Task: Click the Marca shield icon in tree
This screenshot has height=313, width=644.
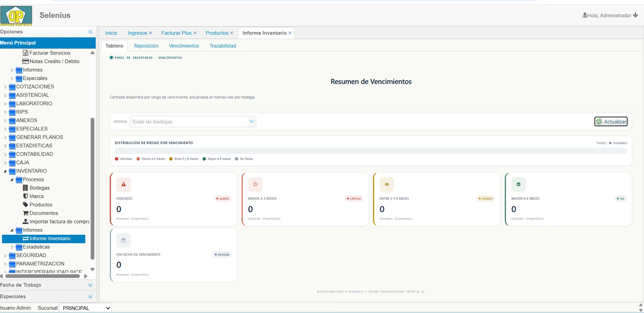Action: pos(26,196)
